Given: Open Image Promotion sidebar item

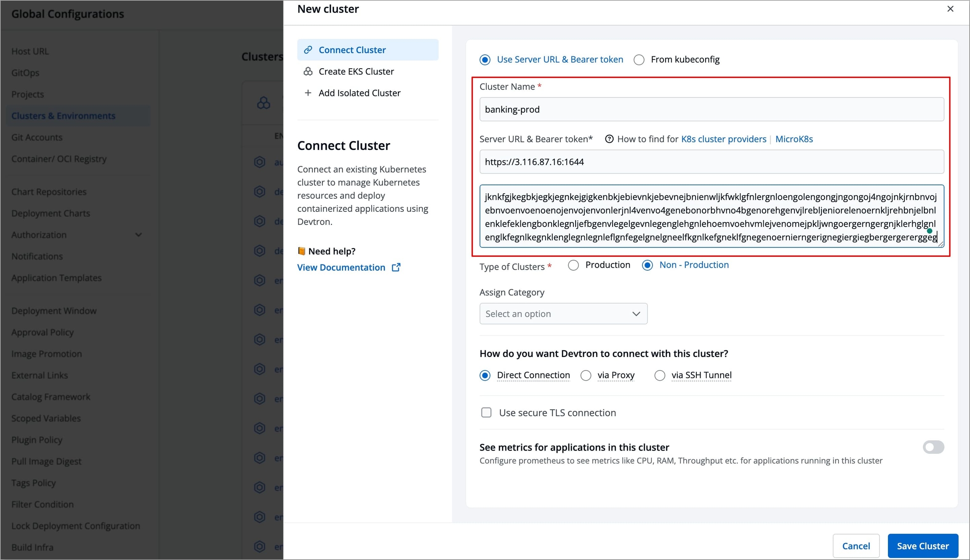Looking at the screenshot, I should [47, 353].
